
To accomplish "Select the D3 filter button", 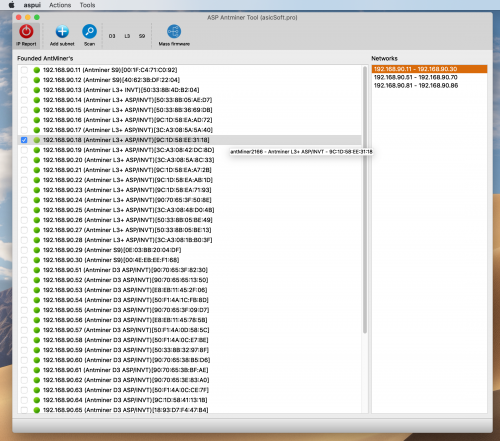I will click(x=112, y=36).
